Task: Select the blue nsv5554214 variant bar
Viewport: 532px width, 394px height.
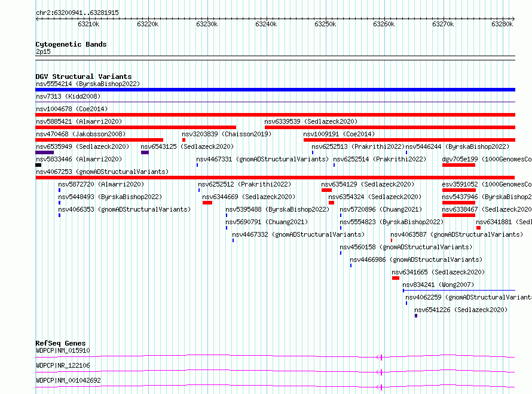Action: [275, 90]
